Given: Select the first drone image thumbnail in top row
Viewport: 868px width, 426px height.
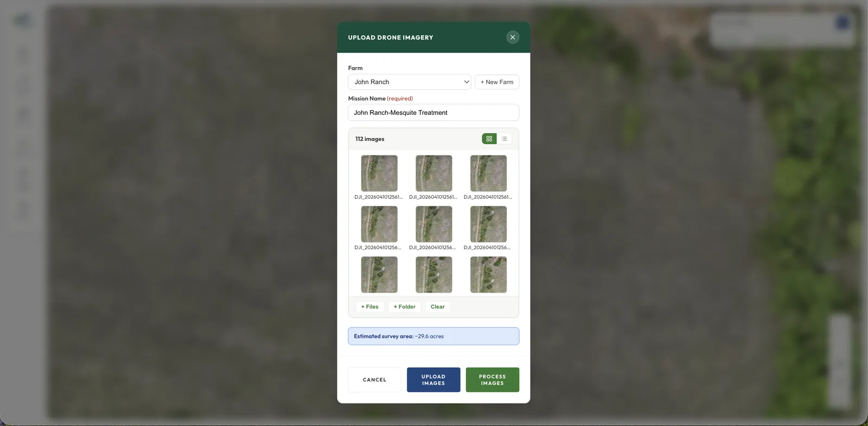Looking at the screenshot, I should coord(379,173).
